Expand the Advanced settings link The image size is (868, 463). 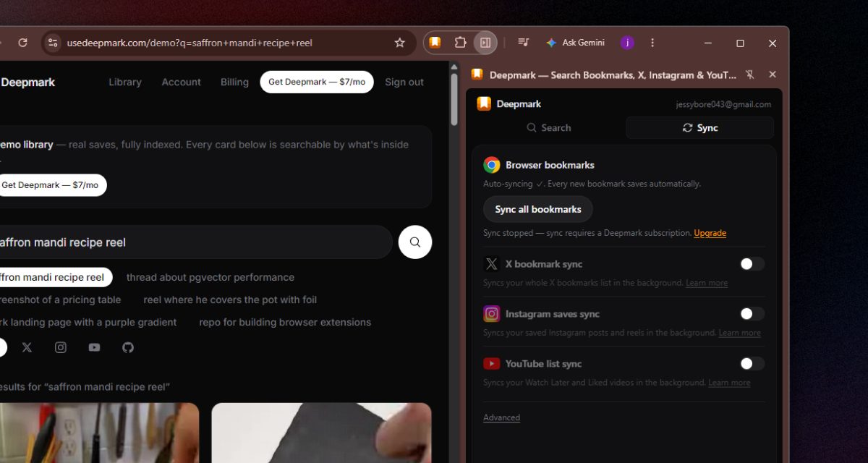(x=501, y=417)
